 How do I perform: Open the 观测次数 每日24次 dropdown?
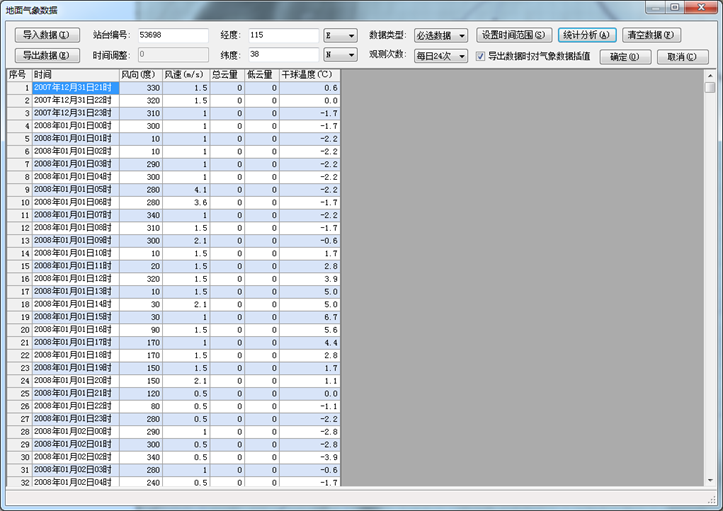point(441,56)
